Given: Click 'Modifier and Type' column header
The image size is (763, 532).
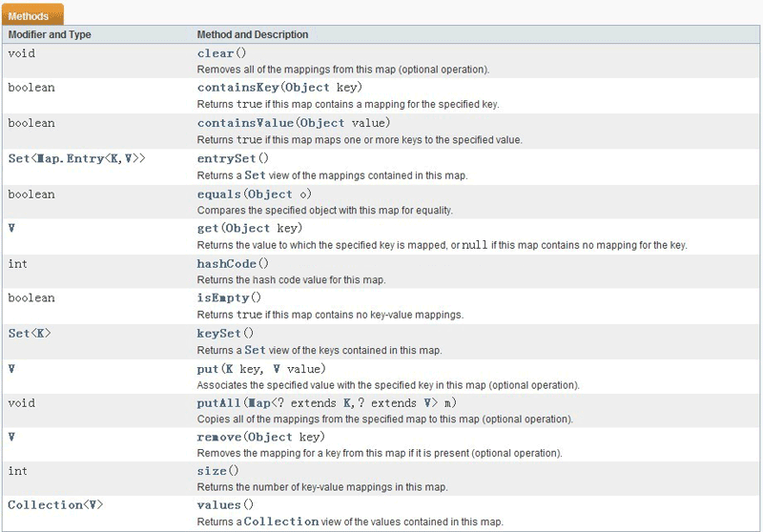Looking at the screenshot, I should click(x=50, y=34).
